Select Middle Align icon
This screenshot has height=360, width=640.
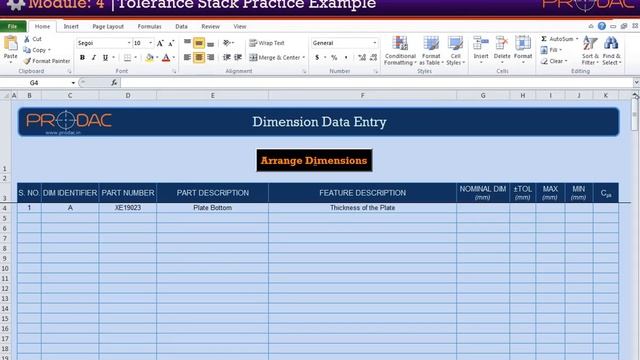(199, 43)
